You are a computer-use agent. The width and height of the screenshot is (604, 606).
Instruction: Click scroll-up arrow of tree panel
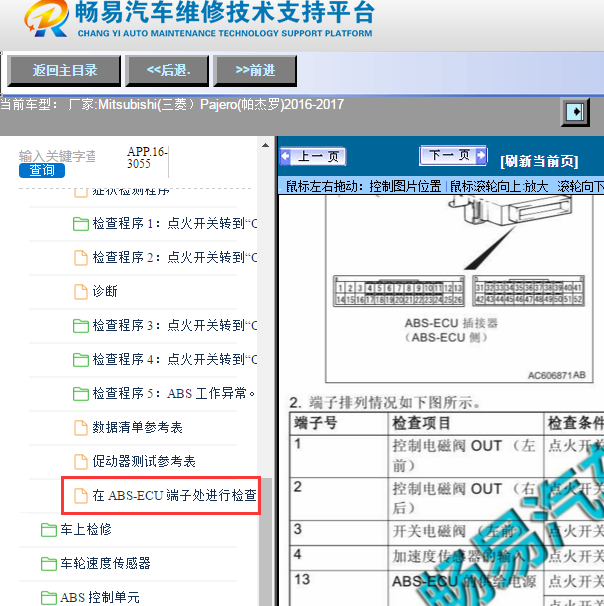[265, 145]
